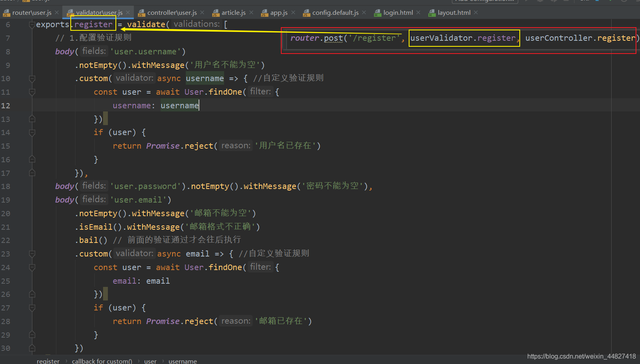
Task: Click the '邮箱已存在' reject reason string
Action: [x=281, y=321]
